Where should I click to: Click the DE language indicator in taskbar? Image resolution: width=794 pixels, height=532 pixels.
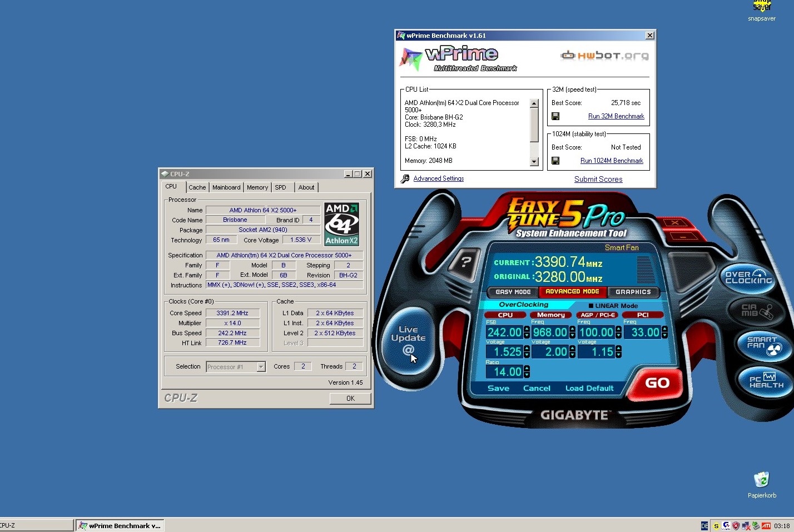click(704, 526)
